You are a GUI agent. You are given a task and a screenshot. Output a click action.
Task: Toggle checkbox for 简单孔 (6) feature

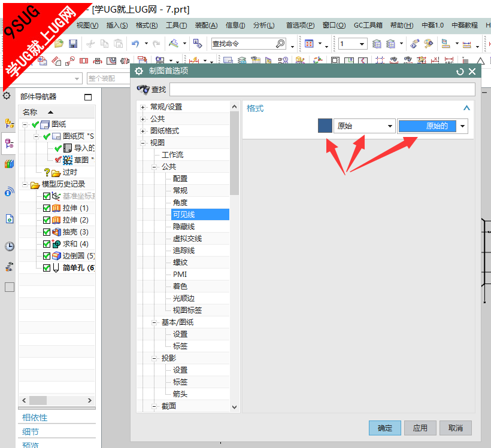click(46, 268)
